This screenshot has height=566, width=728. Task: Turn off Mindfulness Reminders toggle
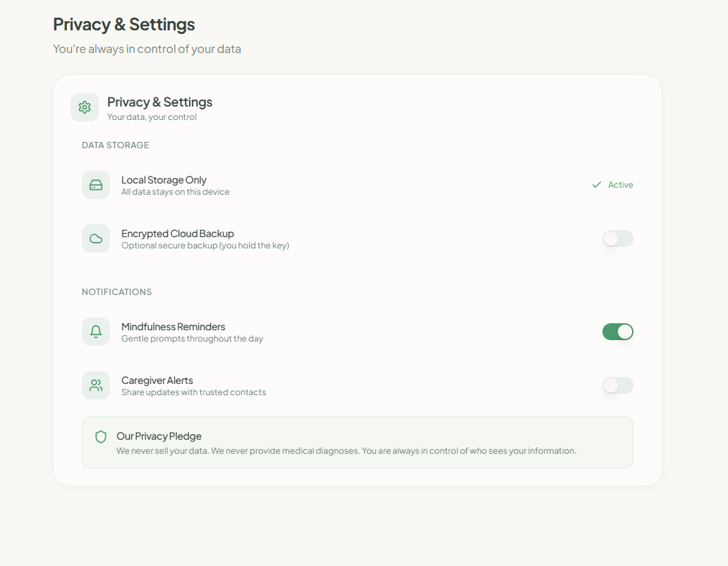click(x=618, y=332)
